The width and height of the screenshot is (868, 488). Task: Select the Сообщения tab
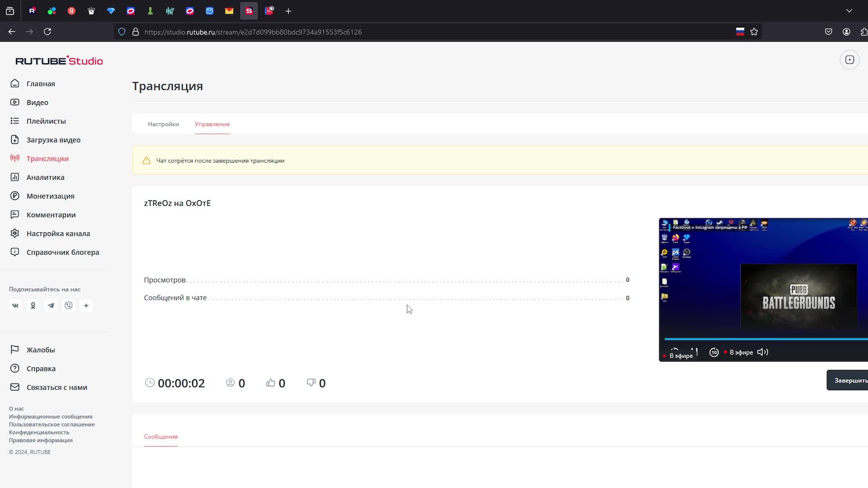tap(160, 436)
